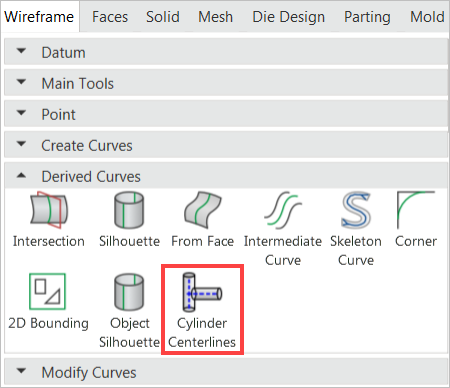
Task: Collapse the Derived Curves section
Action: (x=226, y=176)
